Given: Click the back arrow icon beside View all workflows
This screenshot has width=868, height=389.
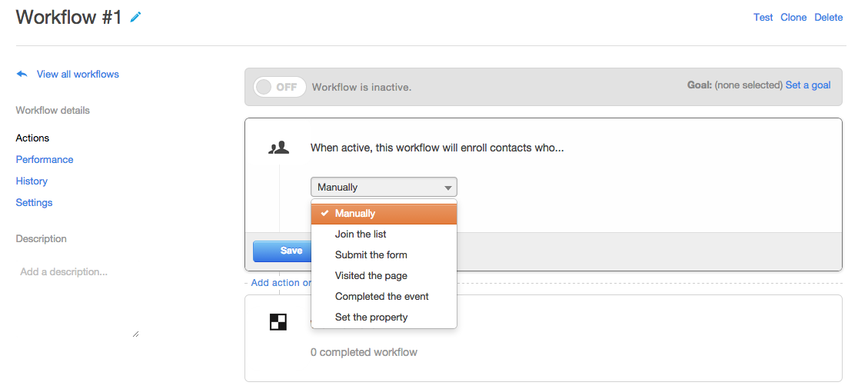Looking at the screenshot, I should pos(22,74).
